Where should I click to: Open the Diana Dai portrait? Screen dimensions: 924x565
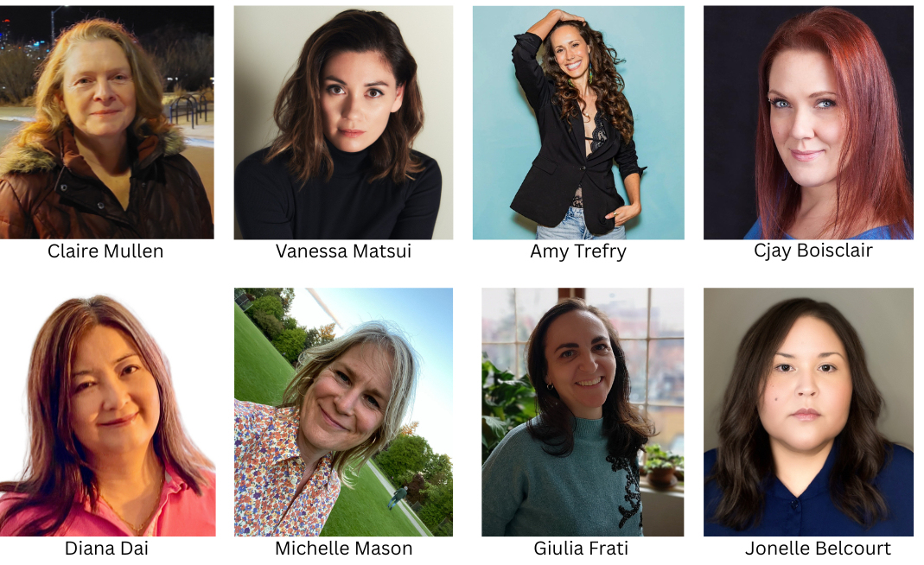(x=107, y=412)
